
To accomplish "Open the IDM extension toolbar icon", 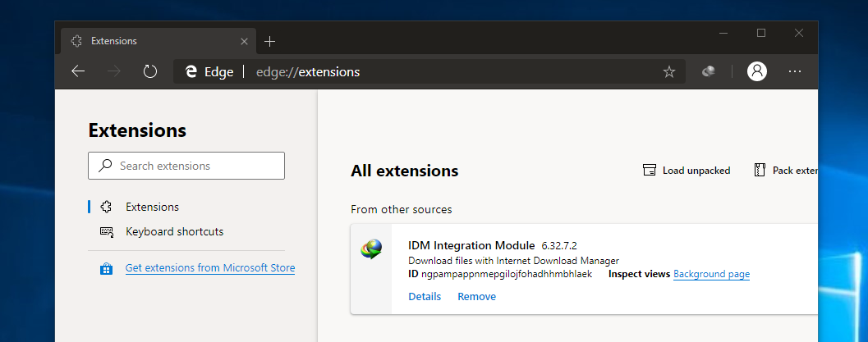I will tap(709, 71).
